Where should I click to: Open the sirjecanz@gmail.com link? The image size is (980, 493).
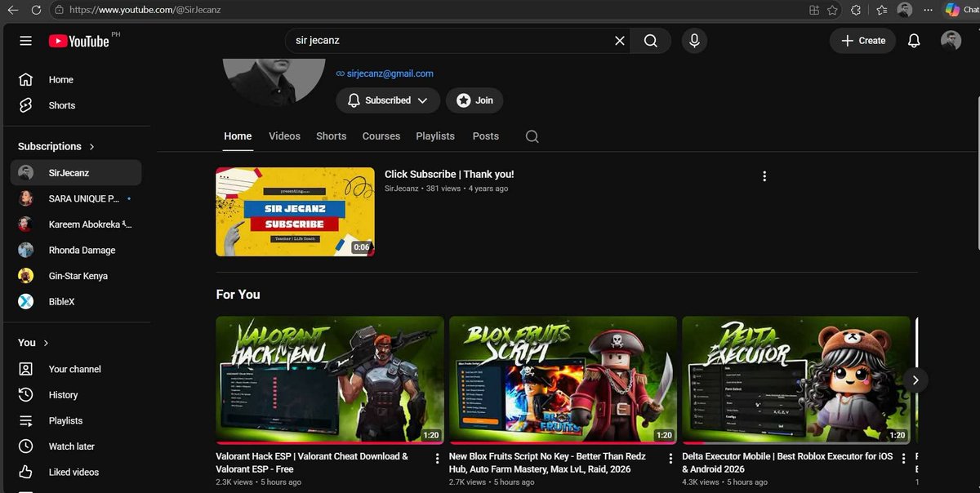(390, 73)
